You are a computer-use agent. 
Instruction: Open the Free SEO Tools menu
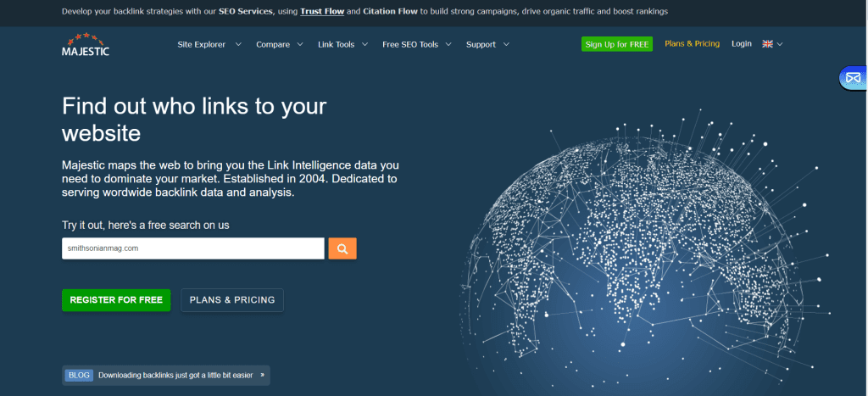[x=410, y=44]
